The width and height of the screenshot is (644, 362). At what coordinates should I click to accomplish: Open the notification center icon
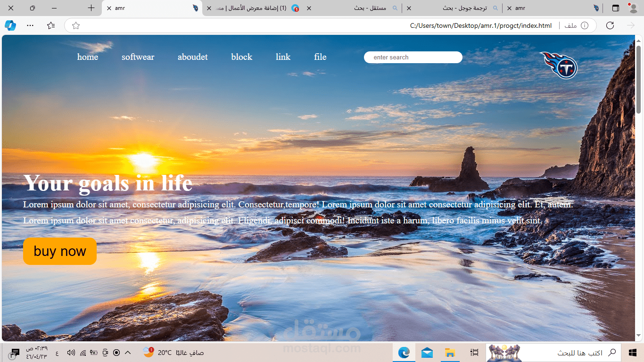[x=15, y=353]
